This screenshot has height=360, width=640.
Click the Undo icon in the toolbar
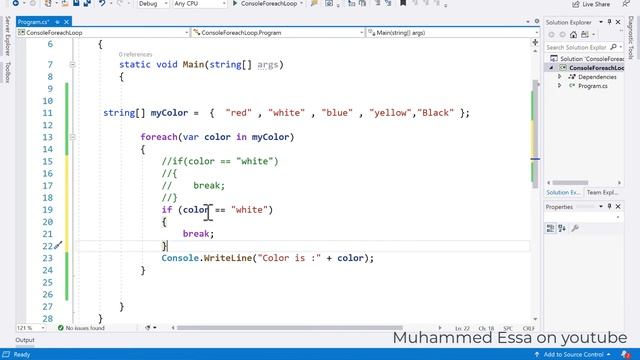click(x=102, y=4)
